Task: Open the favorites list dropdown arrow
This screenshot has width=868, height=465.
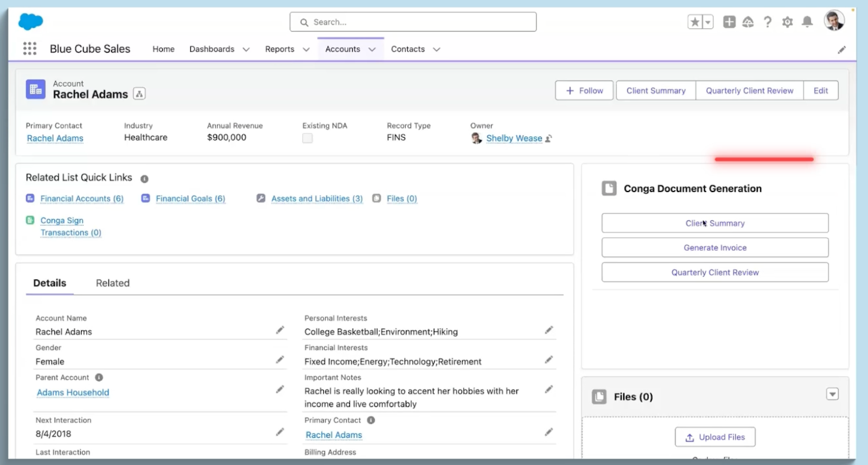Action: pyautogui.click(x=707, y=22)
